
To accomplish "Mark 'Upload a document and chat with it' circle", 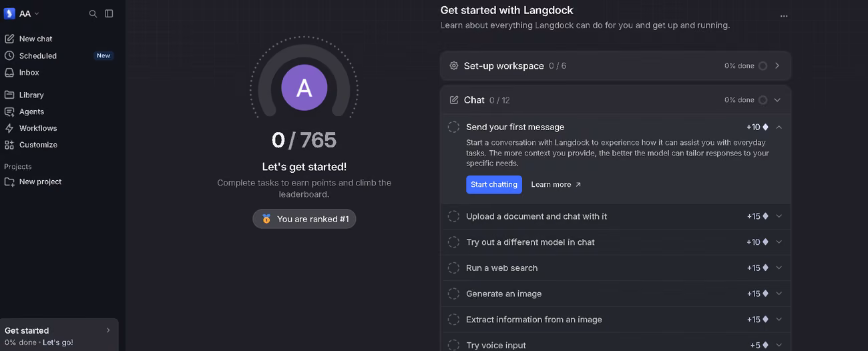I will (453, 216).
